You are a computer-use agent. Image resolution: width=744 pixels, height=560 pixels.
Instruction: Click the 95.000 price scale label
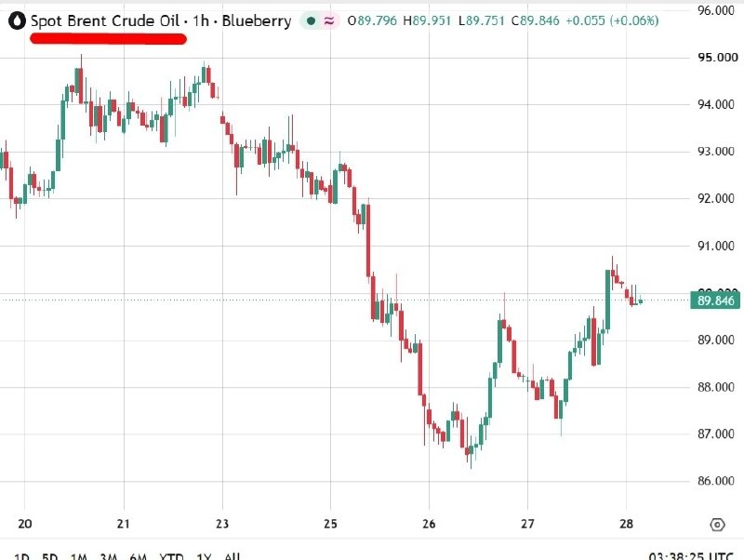[717, 58]
